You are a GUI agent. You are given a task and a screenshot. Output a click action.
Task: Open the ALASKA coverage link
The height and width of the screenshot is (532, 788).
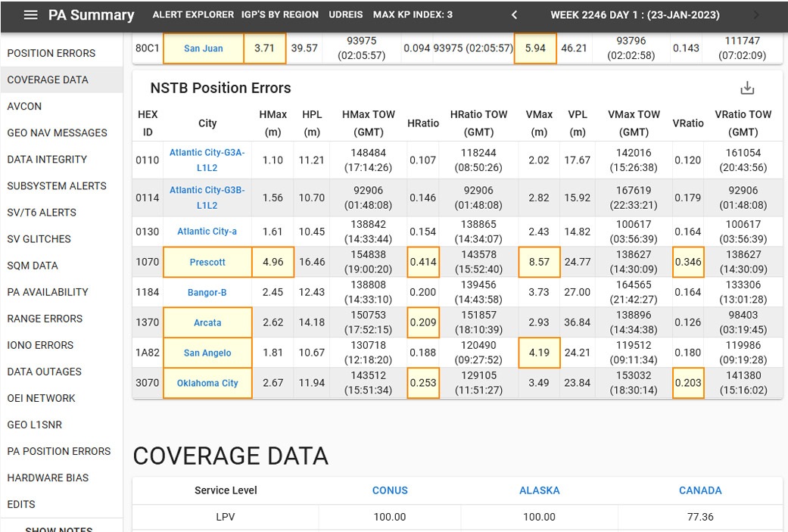tap(539, 490)
